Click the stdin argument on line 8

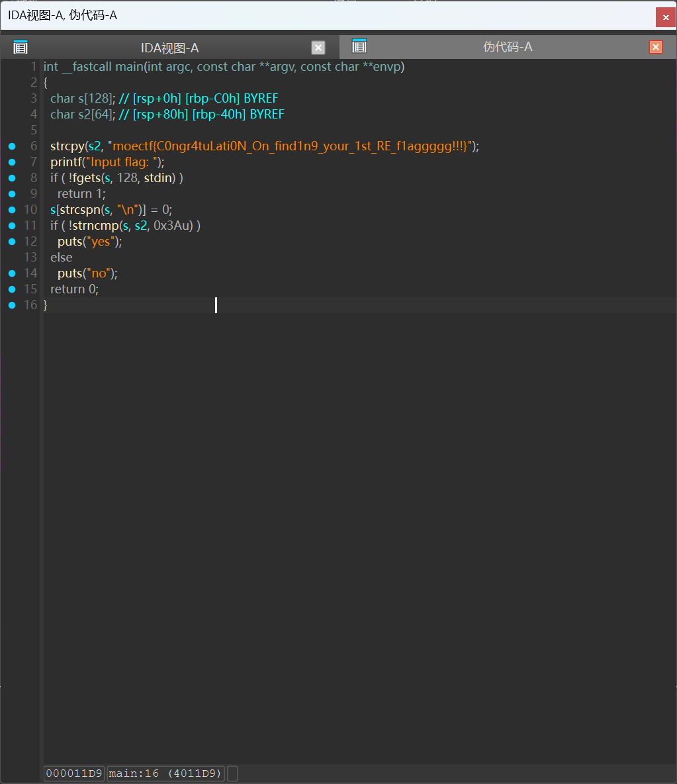click(159, 178)
